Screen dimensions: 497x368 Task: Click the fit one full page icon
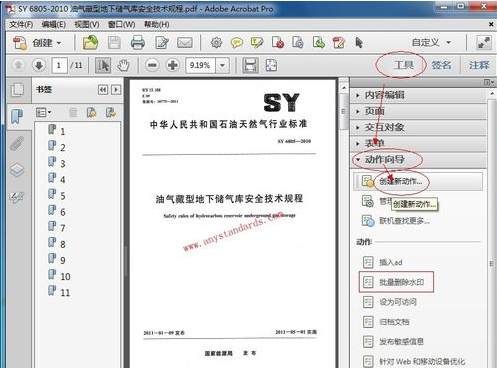pyautogui.click(x=271, y=65)
